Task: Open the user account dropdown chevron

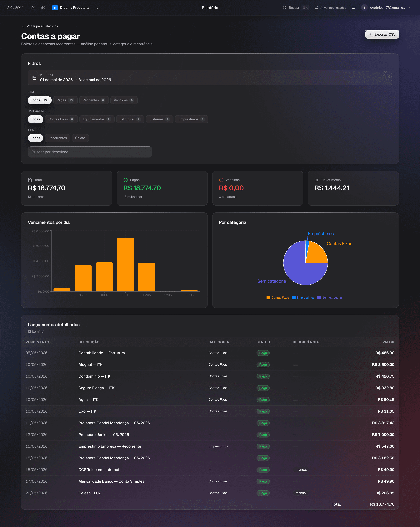Action: [x=410, y=8]
